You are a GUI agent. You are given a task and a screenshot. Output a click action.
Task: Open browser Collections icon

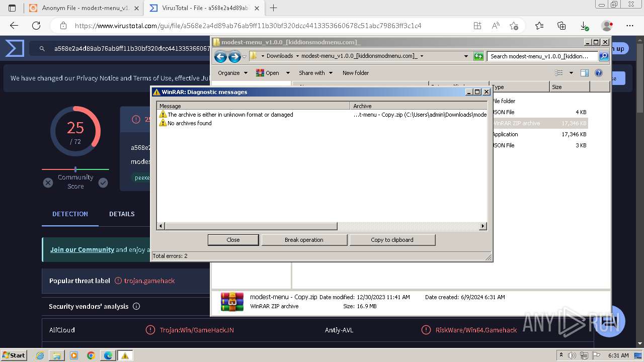(x=561, y=26)
